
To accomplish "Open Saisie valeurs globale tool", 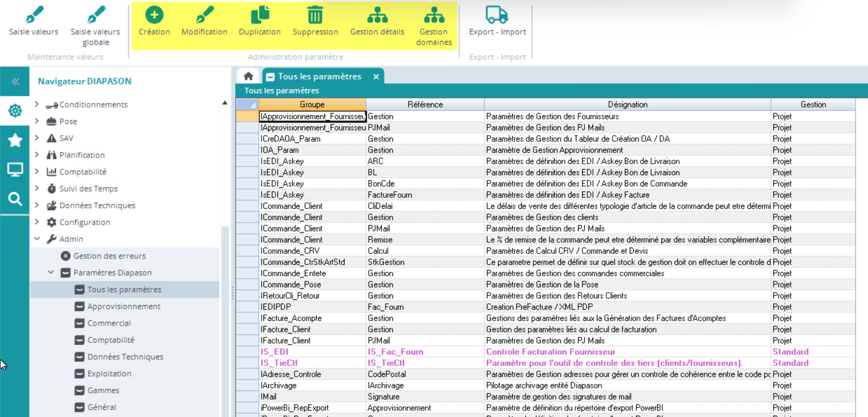I will coord(95,15).
